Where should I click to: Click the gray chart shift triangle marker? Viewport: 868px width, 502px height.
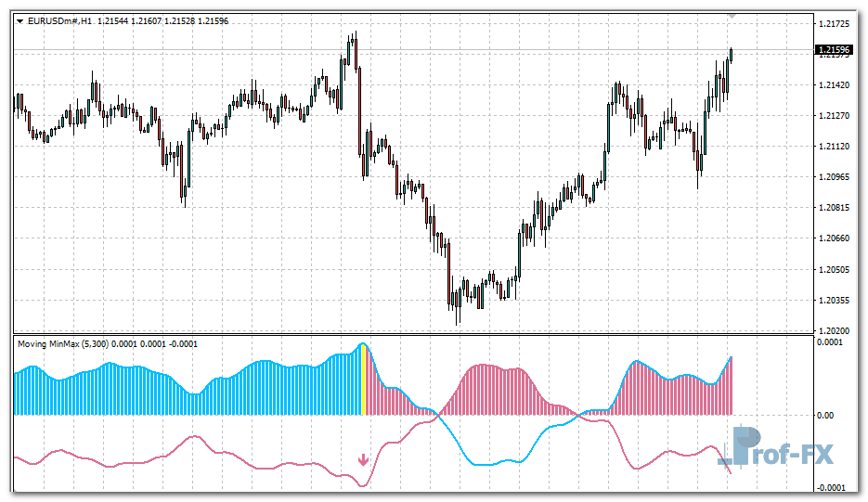click(x=733, y=16)
